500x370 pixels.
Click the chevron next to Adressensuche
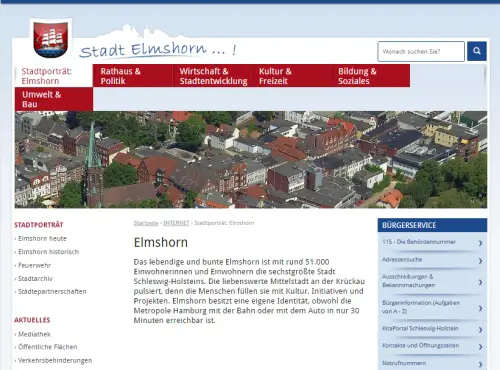coord(480,261)
